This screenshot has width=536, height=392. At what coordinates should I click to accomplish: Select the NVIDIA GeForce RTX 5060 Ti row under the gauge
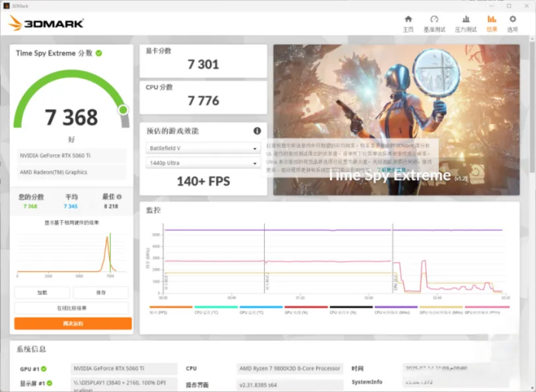71,156
